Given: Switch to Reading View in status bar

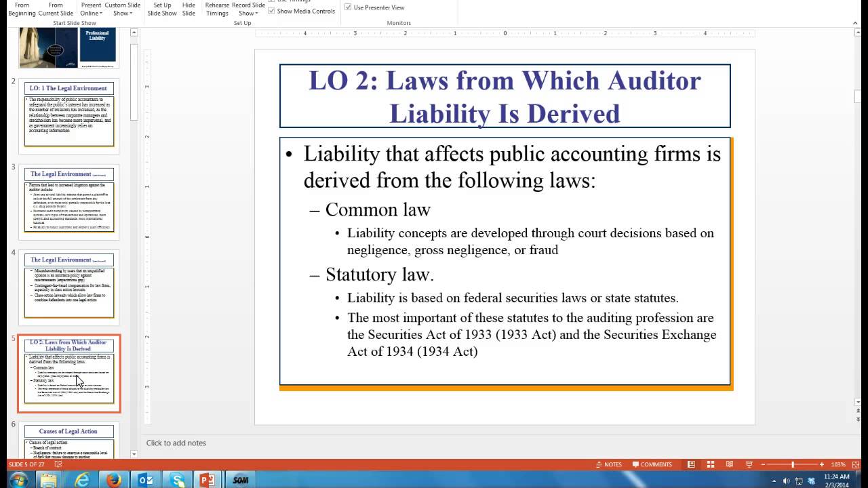Looking at the screenshot, I should 730,464.
